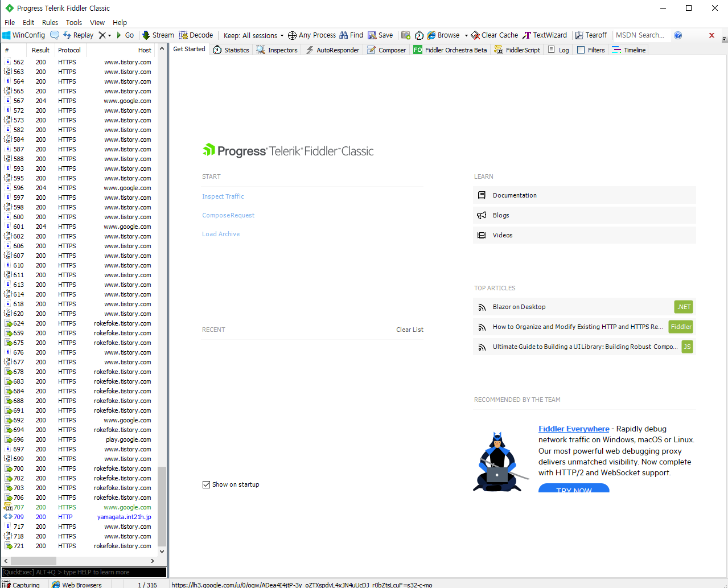The image size is (728, 588).
Task: Click Web Browsers process filter
Action: pyautogui.click(x=77, y=585)
